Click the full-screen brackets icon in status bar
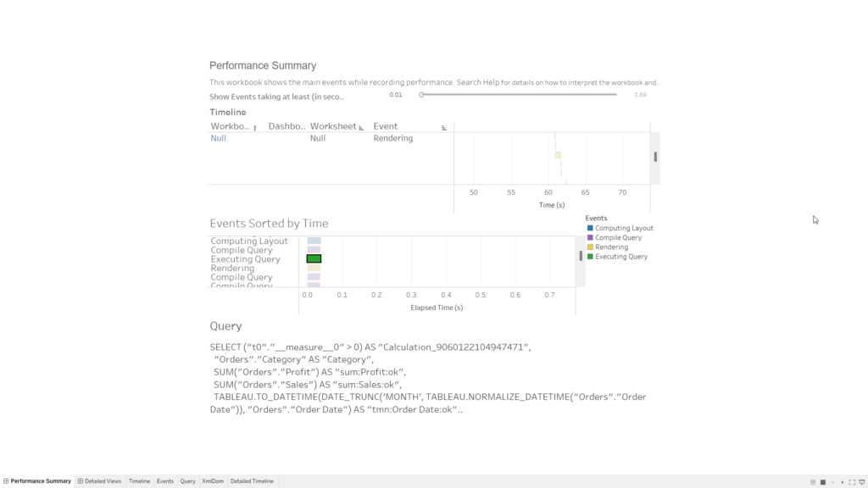868x488 pixels. point(852,482)
